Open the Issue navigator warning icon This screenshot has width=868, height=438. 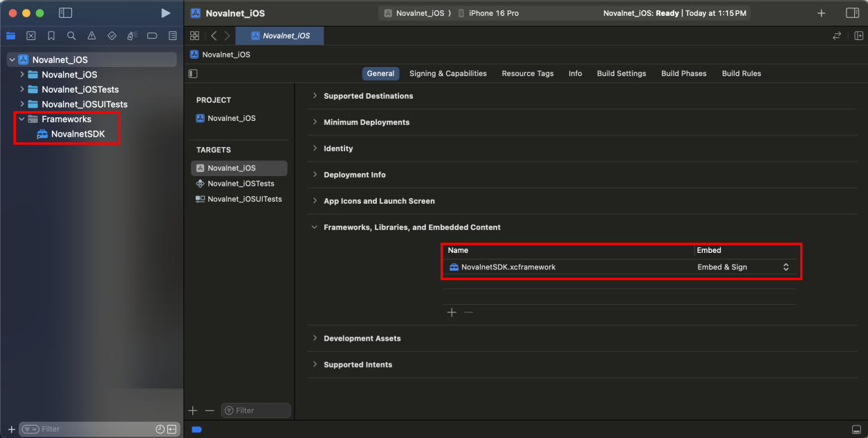[x=91, y=36]
